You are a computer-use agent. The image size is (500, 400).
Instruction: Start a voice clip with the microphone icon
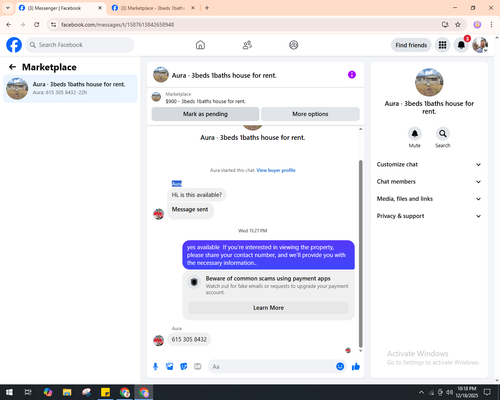tap(155, 367)
